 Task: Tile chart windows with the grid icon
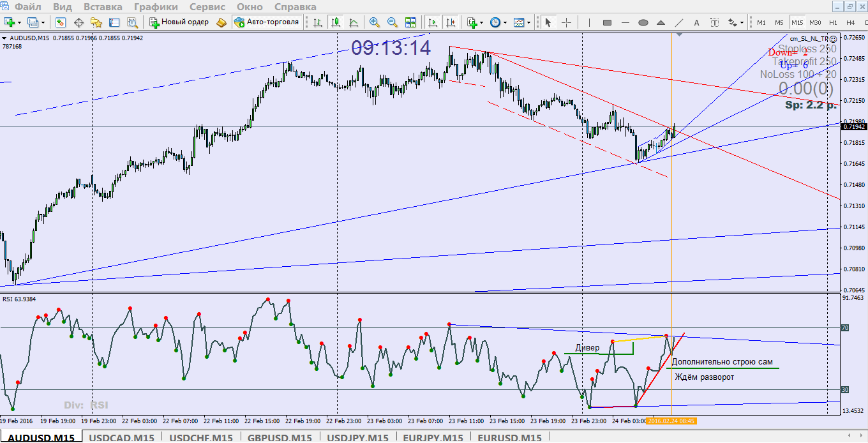point(410,22)
